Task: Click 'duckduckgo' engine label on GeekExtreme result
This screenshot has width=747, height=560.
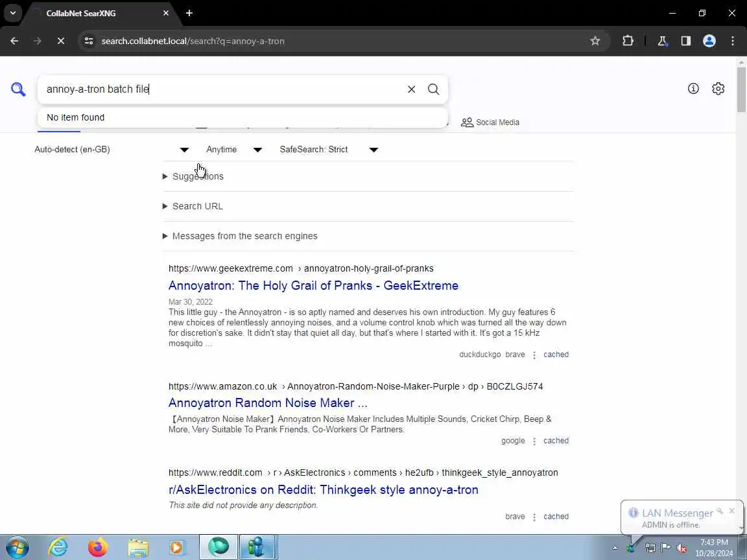Action: (x=480, y=355)
